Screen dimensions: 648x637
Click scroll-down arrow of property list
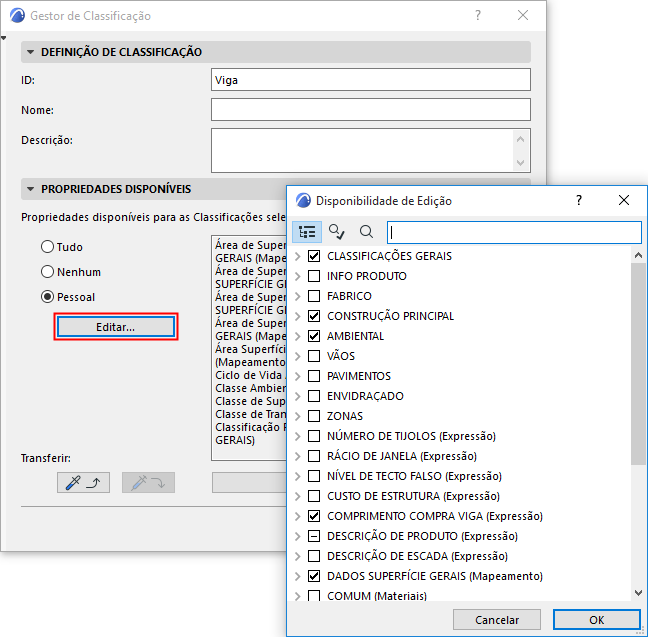[x=638, y=593]
